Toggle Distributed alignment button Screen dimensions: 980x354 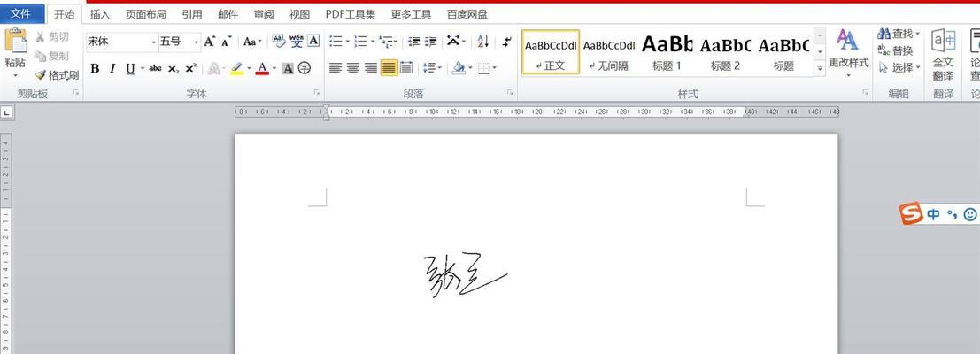pyautogui.click(x=406, y=68)
